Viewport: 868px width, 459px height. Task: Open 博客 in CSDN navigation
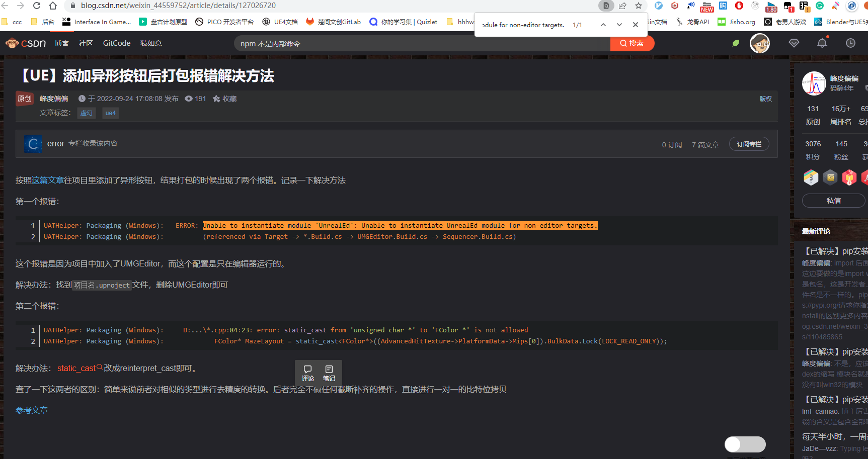(x=62, y=43)
